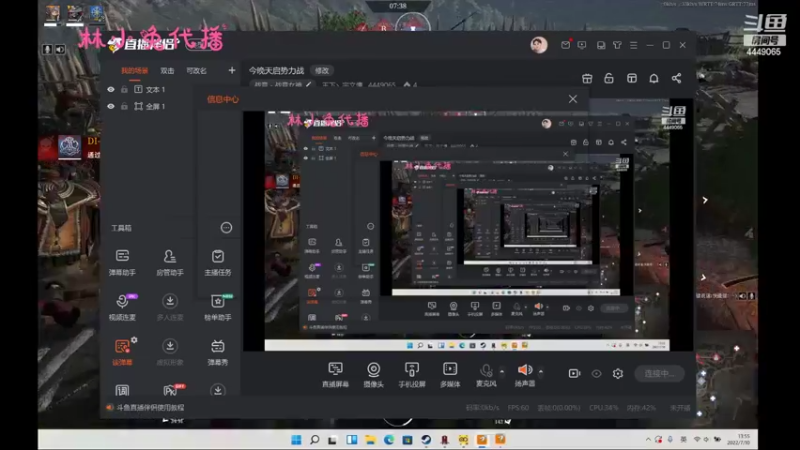Hide the 全屏 1 source layer
Screen dimensions: 800x450
click(x=111, y=106)
